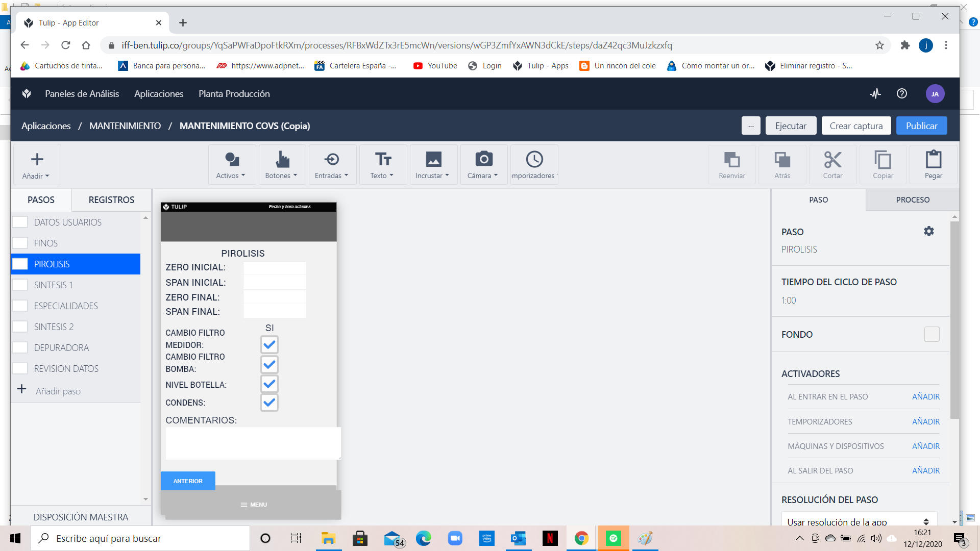Toggle the CONDENS checkbox
The height and width of the screenshot is (551, 980).
269,403
